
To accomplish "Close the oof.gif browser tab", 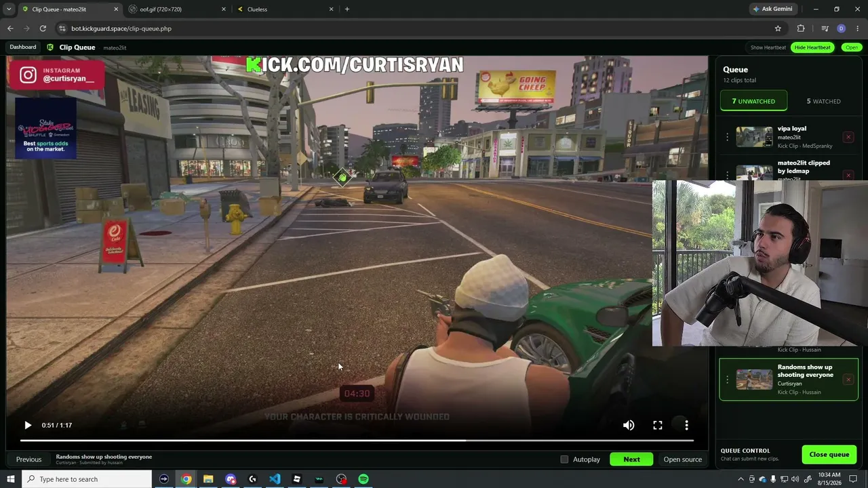I will [224, 9].
